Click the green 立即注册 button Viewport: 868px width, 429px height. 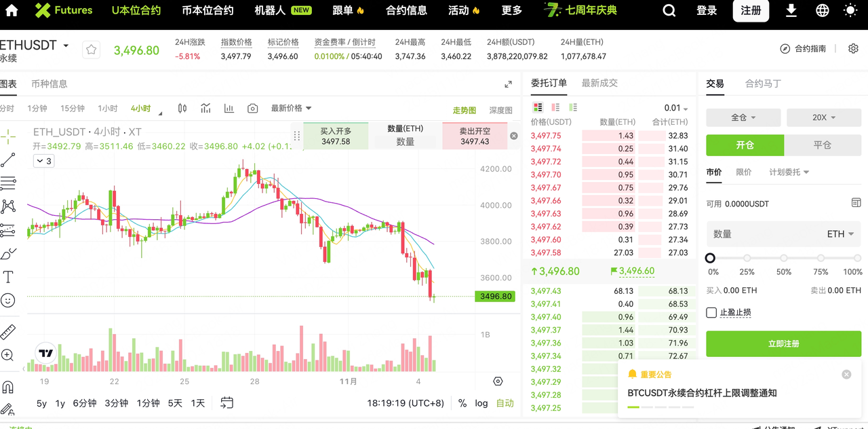(x=784, y=344)
